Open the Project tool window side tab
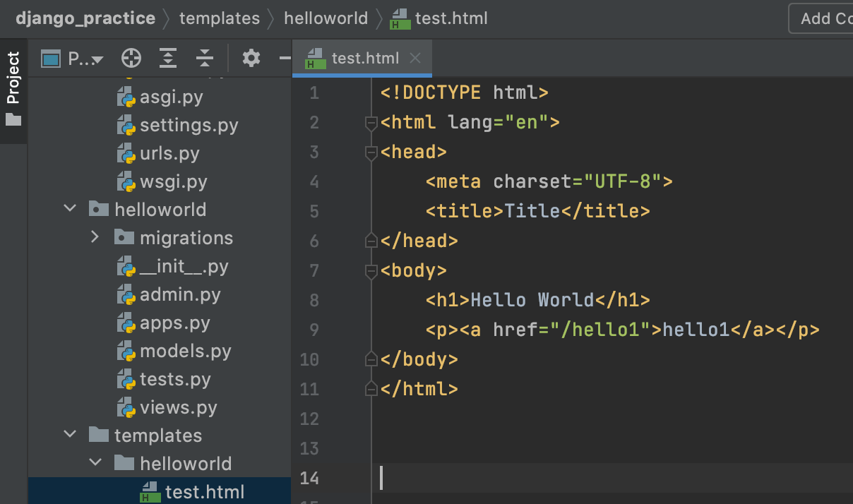 coord(13,90)
